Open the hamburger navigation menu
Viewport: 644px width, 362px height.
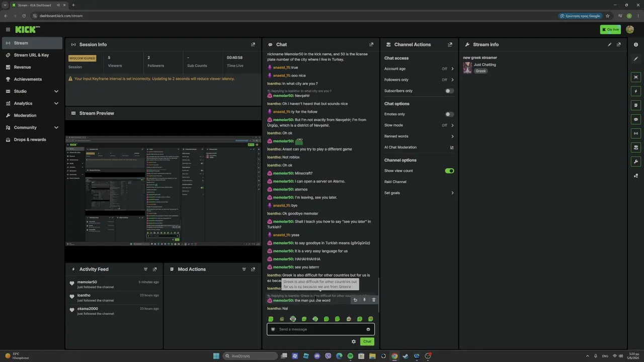(x=8, y=30)
